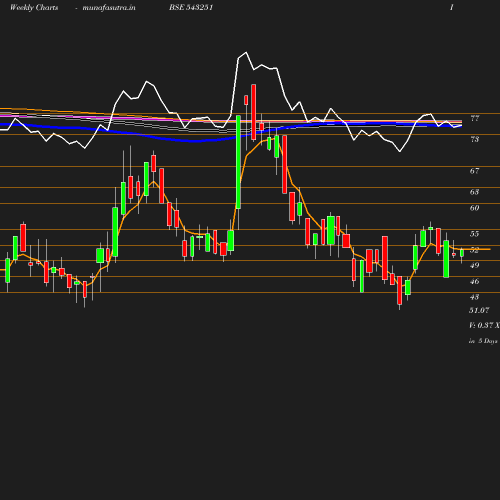
Task: Click the highest red candlestick at the peak
Action: (254, 112)
